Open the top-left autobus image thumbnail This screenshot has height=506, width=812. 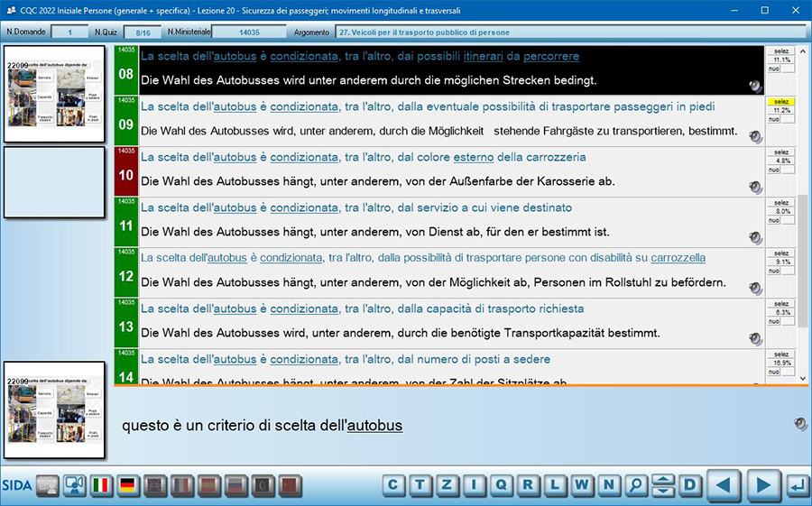[x=55, y=94]
